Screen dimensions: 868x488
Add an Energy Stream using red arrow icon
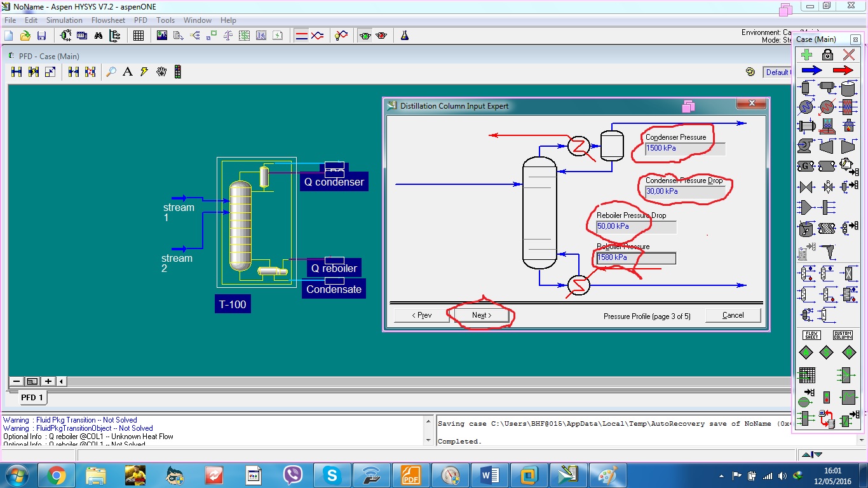843,71
